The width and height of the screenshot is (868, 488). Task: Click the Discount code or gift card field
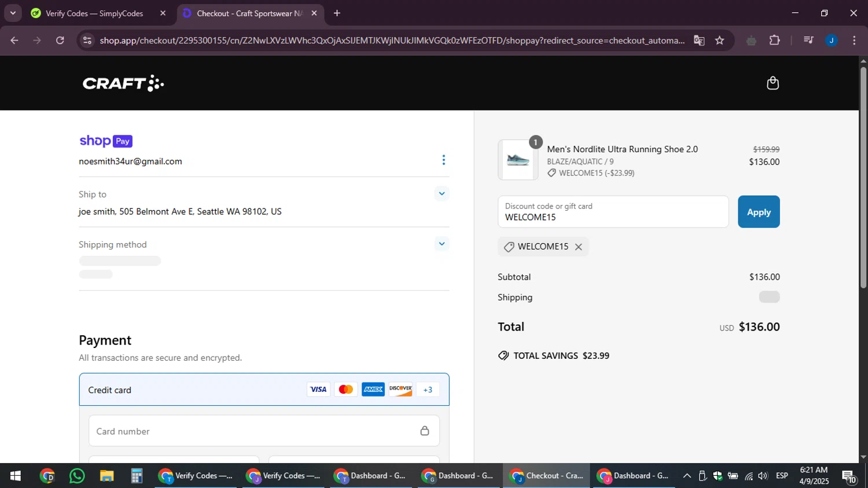point(613,212)
